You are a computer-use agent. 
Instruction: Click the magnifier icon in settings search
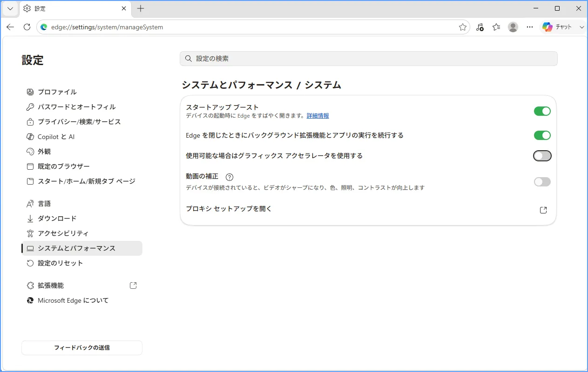coord(189,59)
